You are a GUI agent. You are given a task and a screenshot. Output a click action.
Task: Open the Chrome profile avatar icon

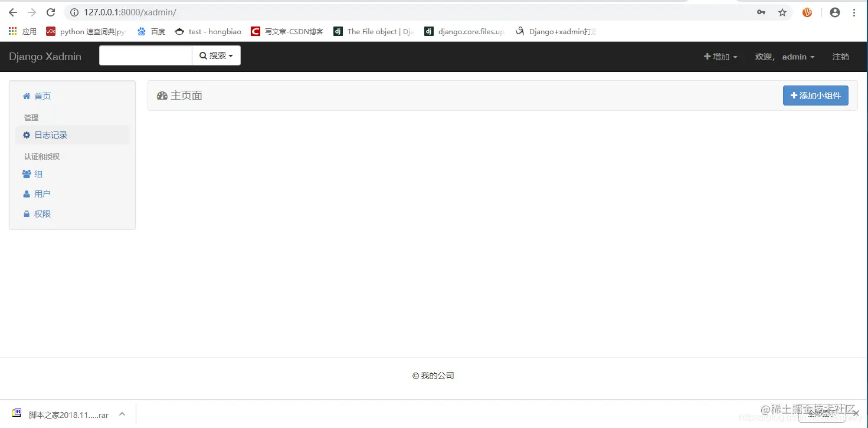coord(834,12)
